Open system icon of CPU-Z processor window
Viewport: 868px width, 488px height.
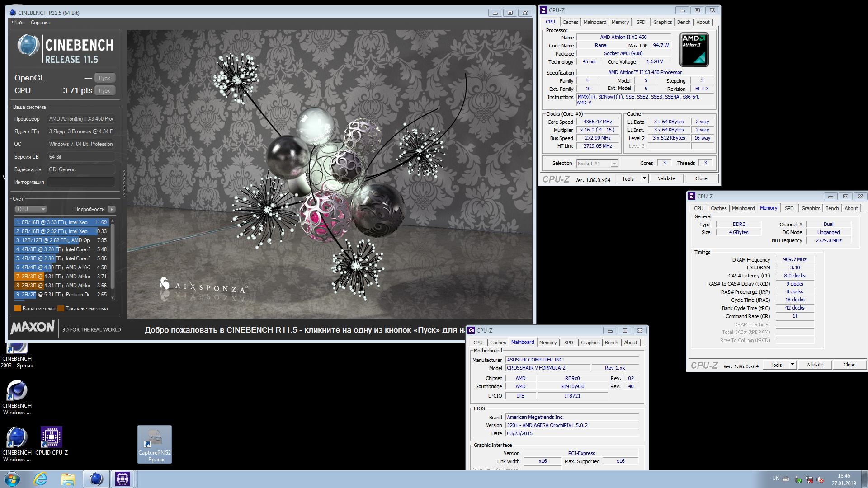543,10
